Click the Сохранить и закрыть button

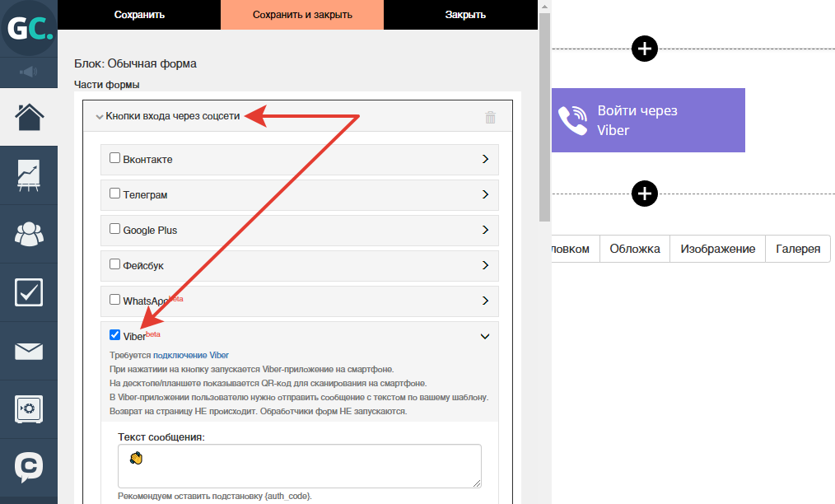pos(302,15)
